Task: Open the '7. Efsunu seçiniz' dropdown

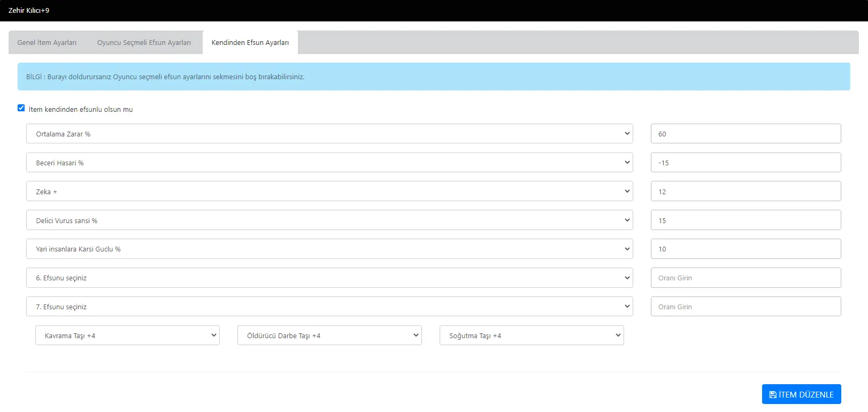Action: click(329, 307)
